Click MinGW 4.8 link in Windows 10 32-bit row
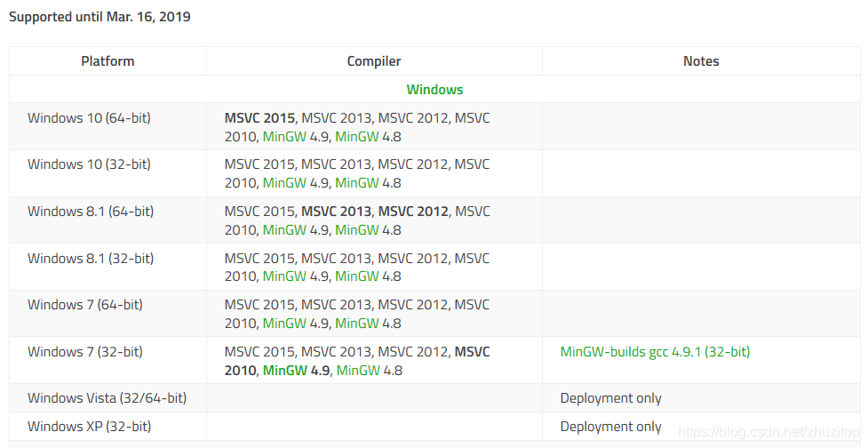The image size is (868, 448). coord(356,183)
